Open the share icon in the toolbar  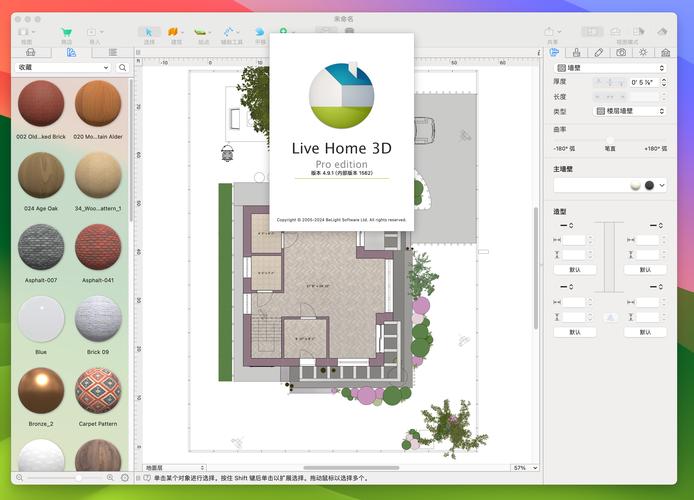(x=549, y=31)
